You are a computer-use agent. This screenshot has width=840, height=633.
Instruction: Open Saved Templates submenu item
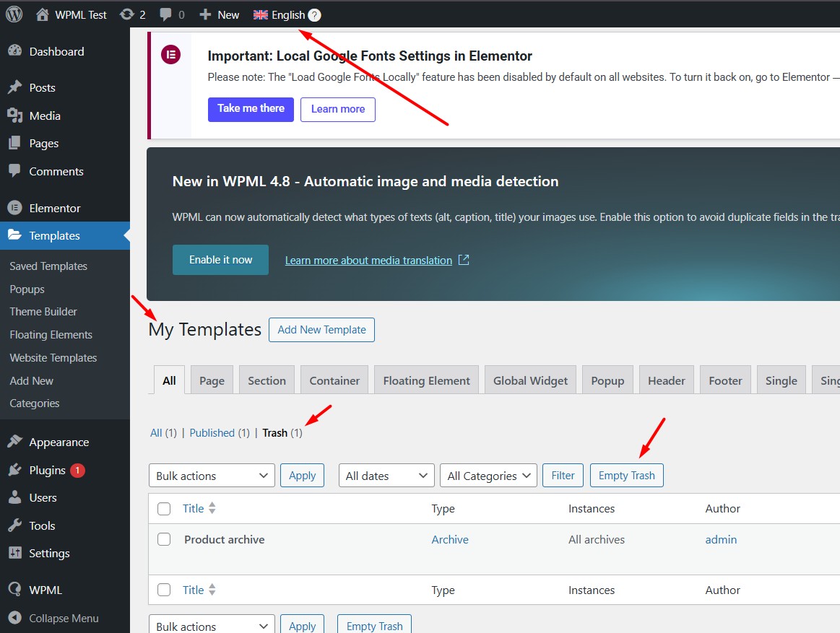click(48, 266)
